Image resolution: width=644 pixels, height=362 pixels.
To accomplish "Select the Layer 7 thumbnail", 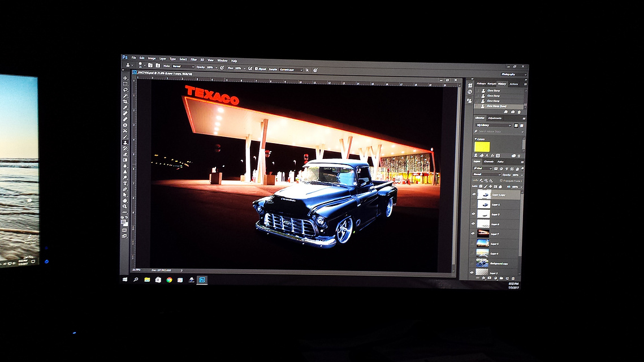I will [x=483, y=234].
